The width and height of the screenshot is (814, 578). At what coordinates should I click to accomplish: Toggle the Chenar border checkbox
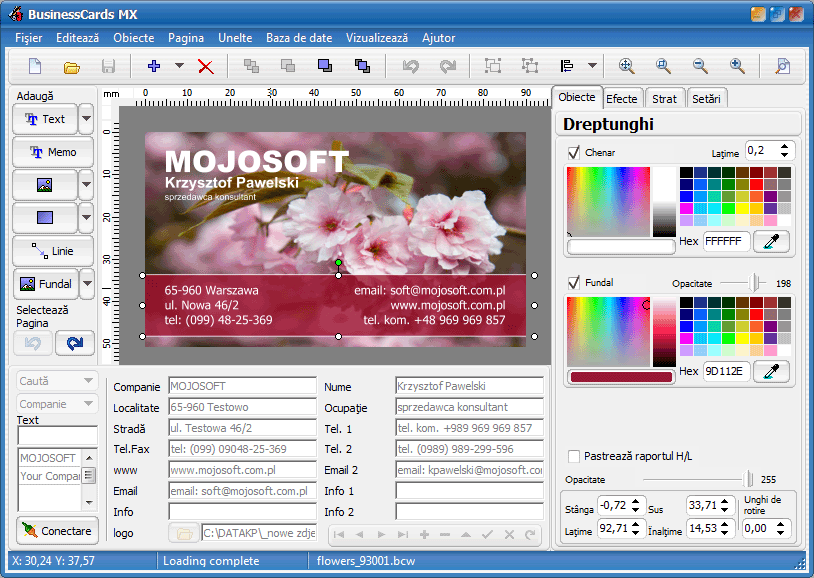574,153
